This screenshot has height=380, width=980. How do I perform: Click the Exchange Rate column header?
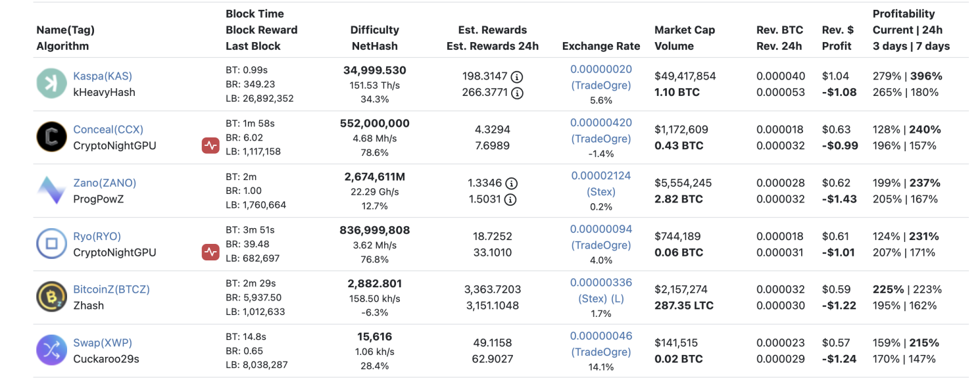pos(600,46)
